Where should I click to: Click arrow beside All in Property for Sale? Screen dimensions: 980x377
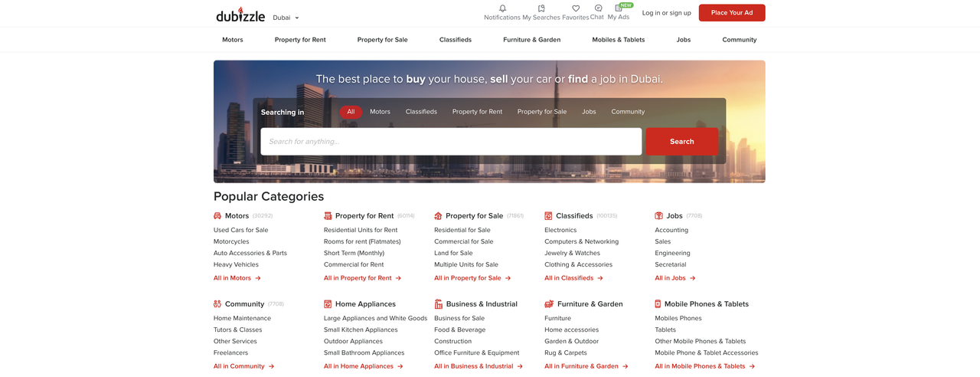coord(508,278)
